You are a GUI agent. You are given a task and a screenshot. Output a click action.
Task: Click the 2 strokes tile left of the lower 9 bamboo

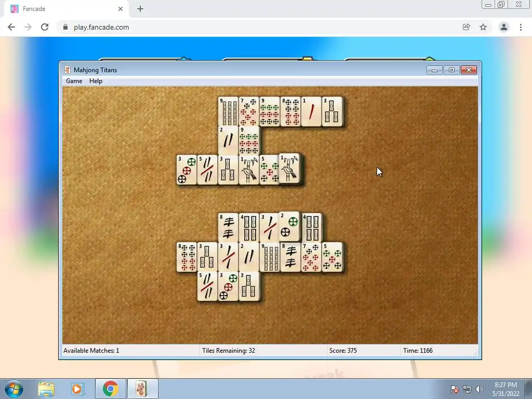click(249, 257)
